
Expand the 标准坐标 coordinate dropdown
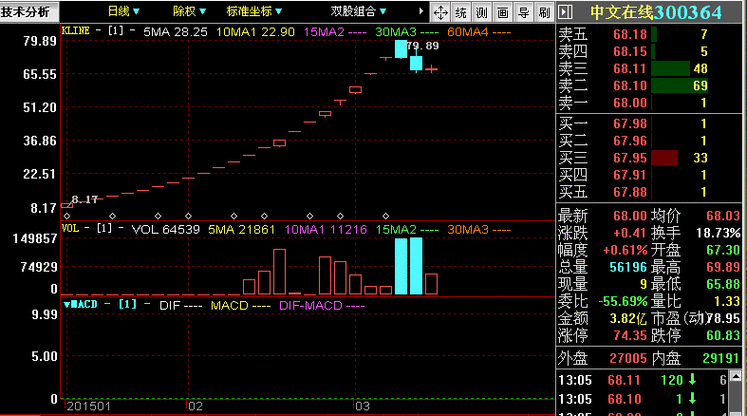(254, 11)
